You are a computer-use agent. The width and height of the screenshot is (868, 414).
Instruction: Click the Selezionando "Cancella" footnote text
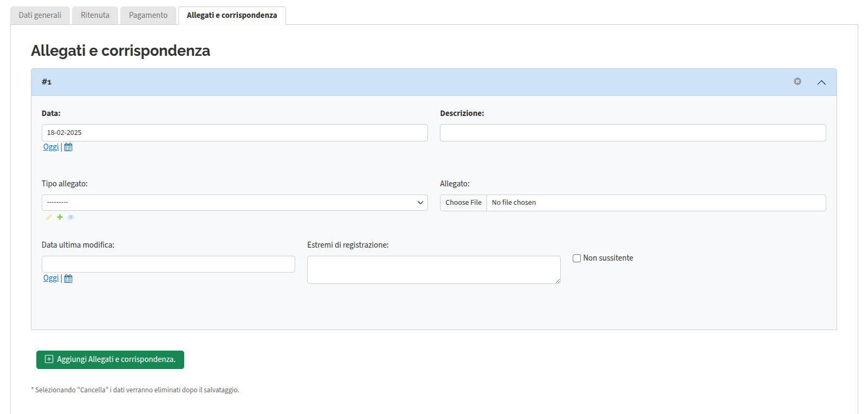tap(135, 390)
